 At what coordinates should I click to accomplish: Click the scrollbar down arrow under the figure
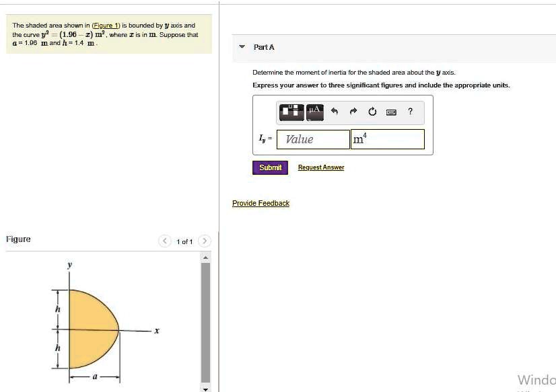coord(205,387)
